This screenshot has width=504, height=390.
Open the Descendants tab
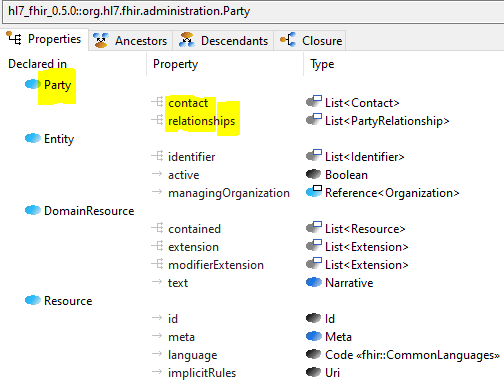point(223,41)
